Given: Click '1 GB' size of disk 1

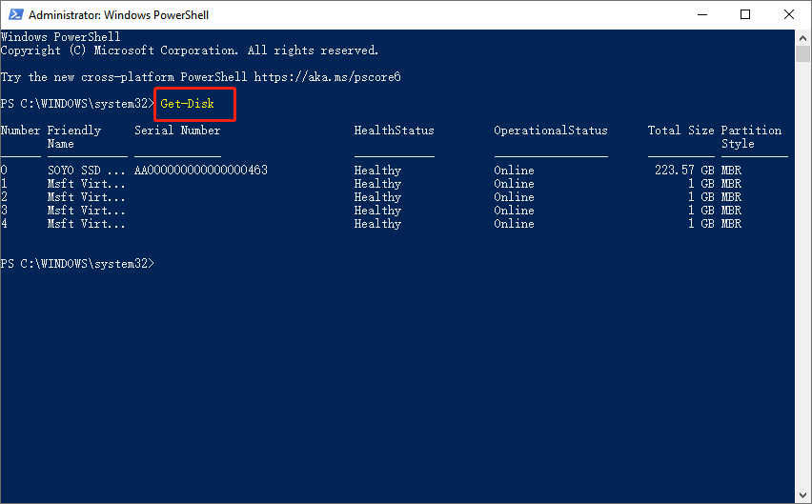Looking at the screenshot, I should 701,184.
